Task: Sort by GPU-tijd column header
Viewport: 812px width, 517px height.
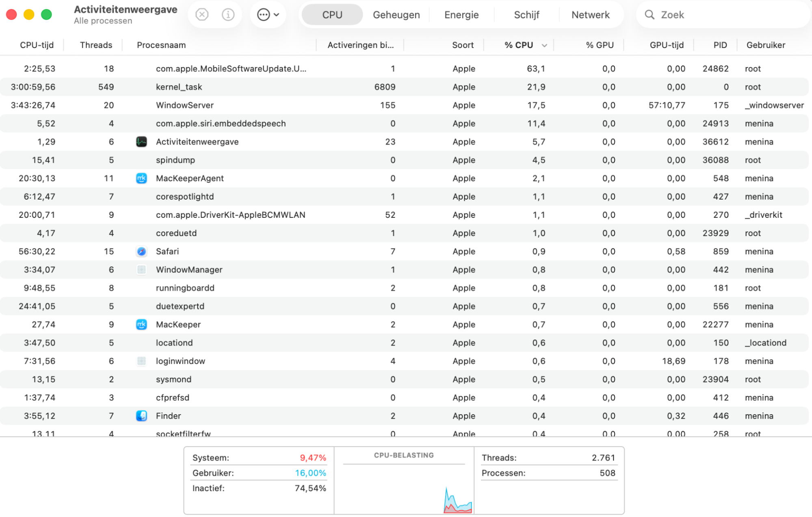Action: coord(667,45)
